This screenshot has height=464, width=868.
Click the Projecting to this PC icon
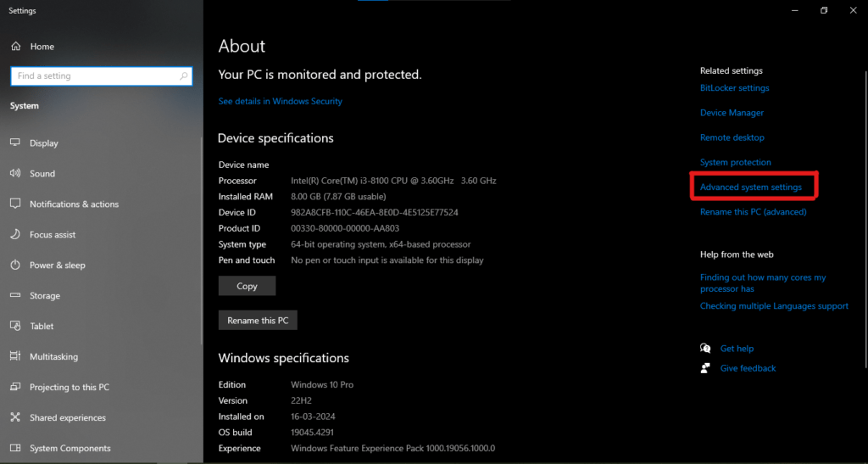[x=15, y=387]
